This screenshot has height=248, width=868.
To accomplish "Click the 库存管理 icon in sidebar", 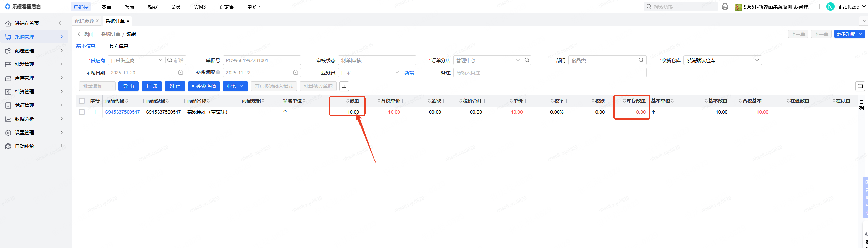I will point(8,78).
